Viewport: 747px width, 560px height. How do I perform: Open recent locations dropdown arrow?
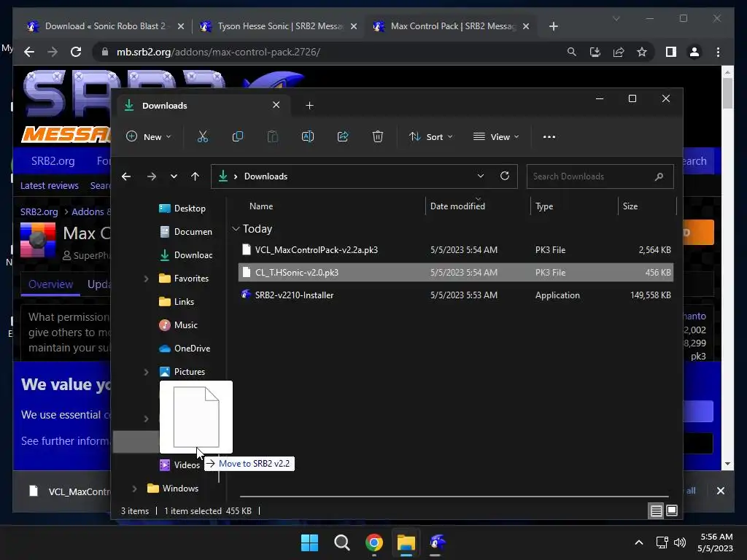(174, 176)
